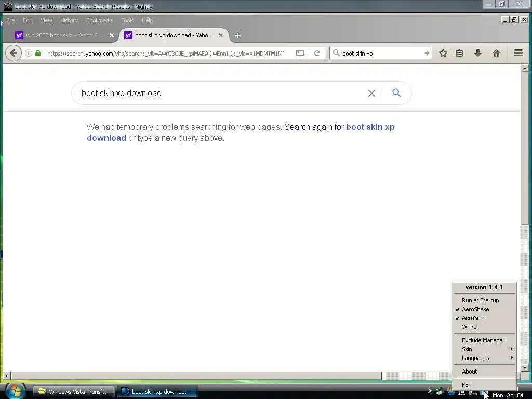Image resolution: width=532 pixels, height=399 pixels.
Task: Toggle reader view icon in address bar
Action: tap(300, 53)
